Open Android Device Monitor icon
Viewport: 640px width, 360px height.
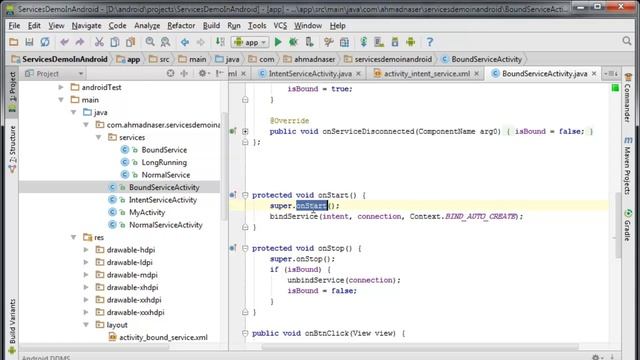tap(411, 42)
